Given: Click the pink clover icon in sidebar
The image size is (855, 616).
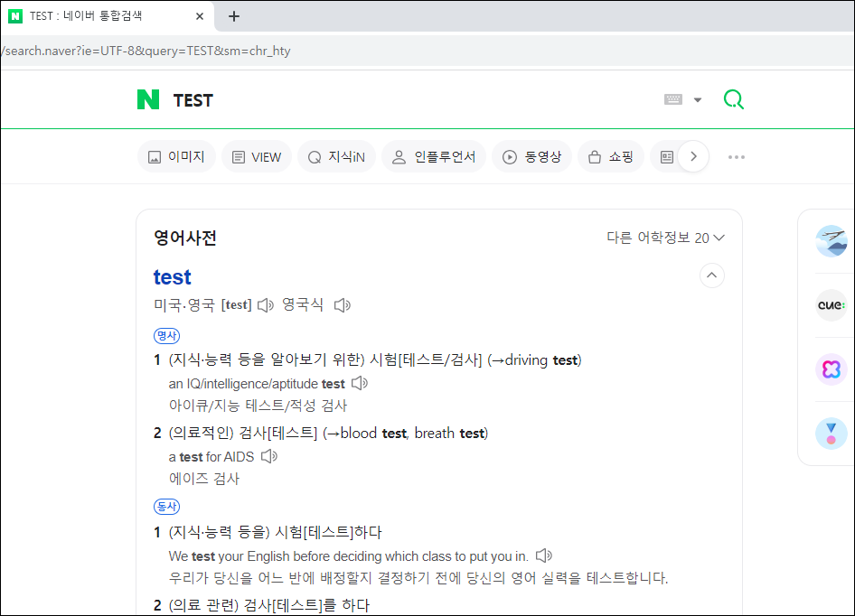Looking at the screenshot, I should 831,369.
